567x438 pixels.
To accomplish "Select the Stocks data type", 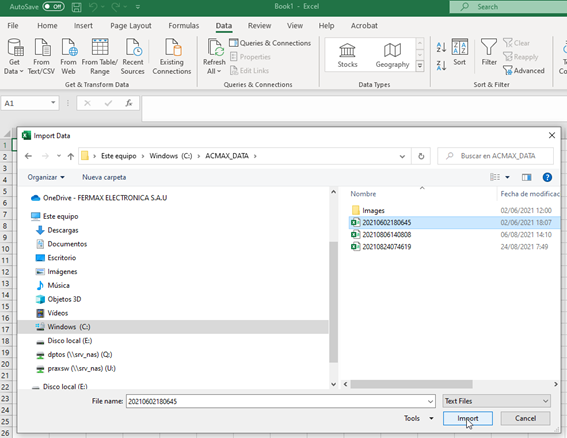I will [x=348, y=55].
